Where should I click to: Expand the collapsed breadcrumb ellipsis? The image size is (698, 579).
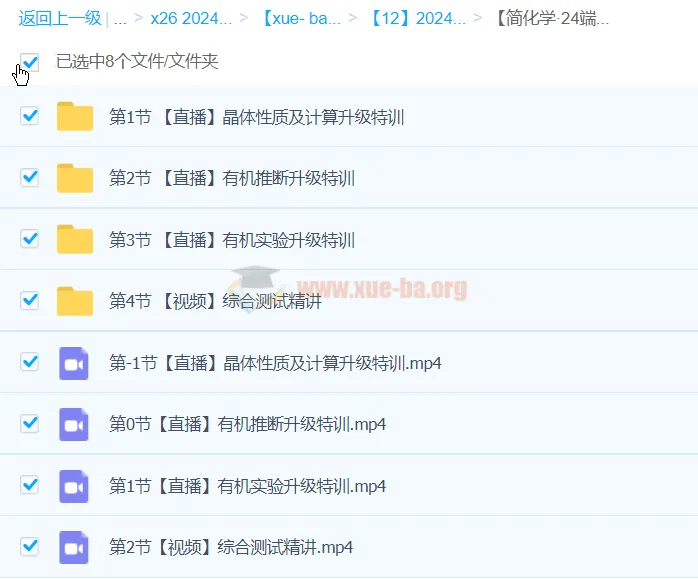tap(120, 18)
